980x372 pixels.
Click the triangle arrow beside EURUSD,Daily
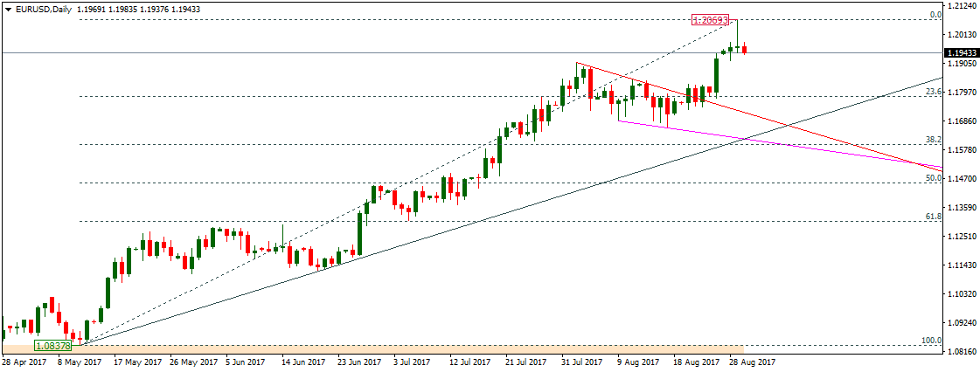(x=6, y=7)
